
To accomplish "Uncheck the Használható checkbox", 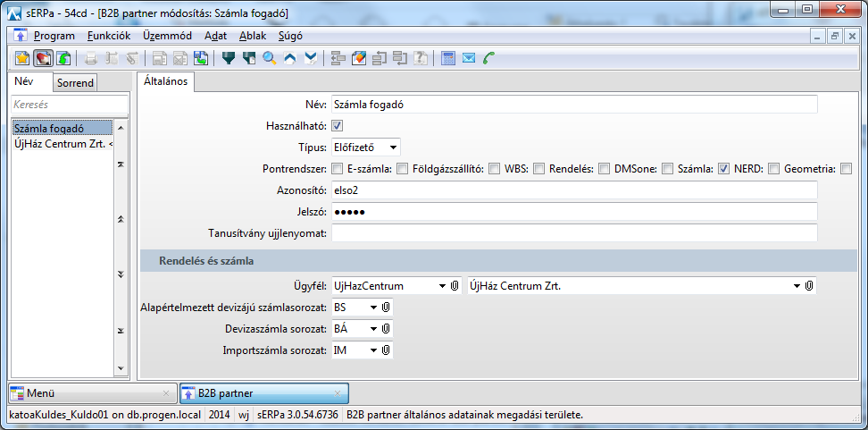I will pyautogui.click(x=338, y=126).
